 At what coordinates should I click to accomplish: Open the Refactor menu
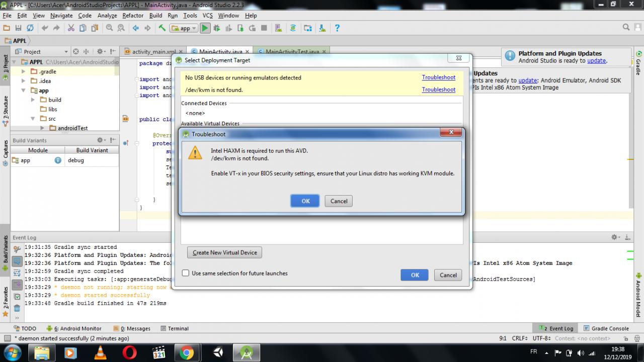coord(133,16)
